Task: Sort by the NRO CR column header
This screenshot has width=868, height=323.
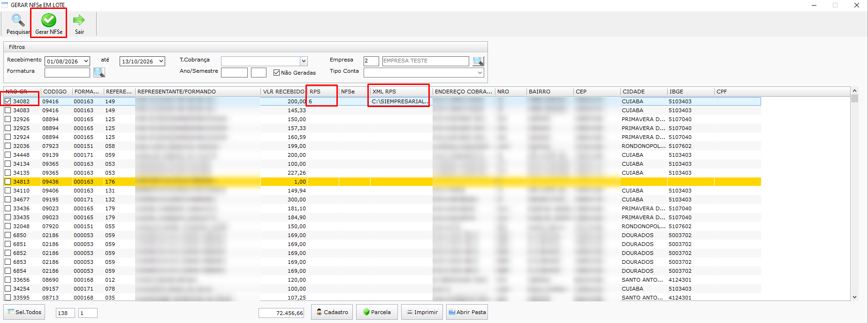Action: coord(22,92)
